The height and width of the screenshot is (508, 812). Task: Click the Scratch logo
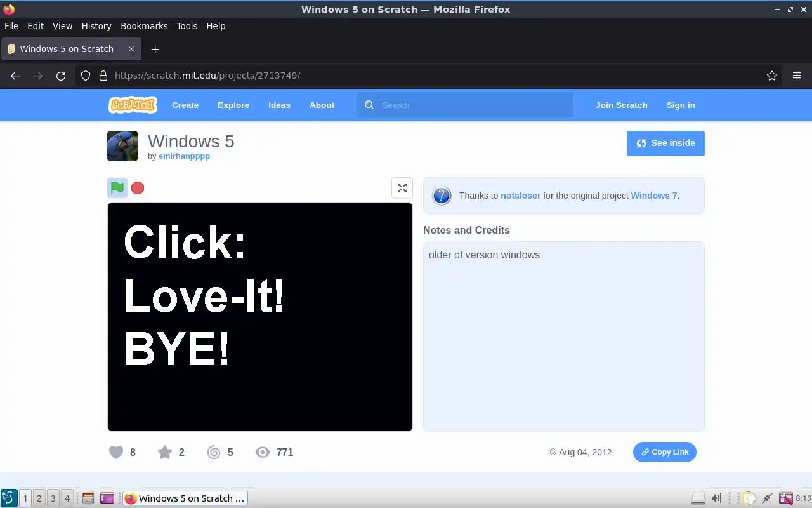click(133, 105)
